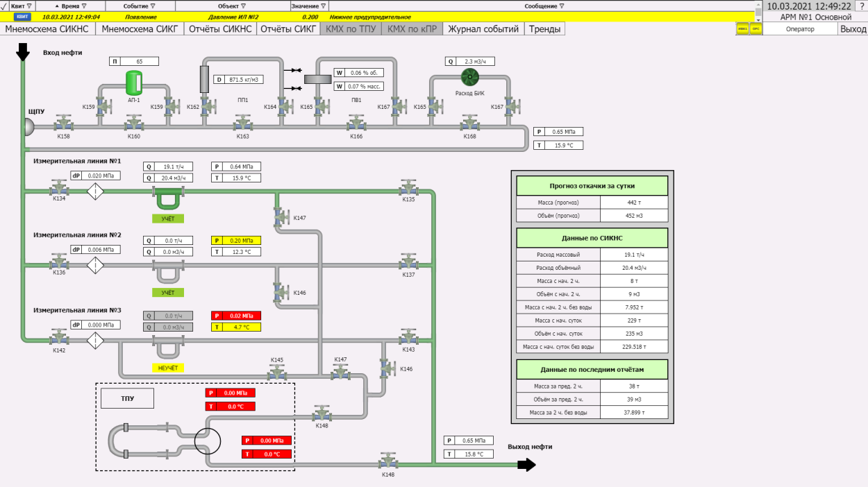This screenshot has width=868, height=487.
Task: Acknowledge alarm with the blue КВИТ button
Action: (x=22, y=16)
